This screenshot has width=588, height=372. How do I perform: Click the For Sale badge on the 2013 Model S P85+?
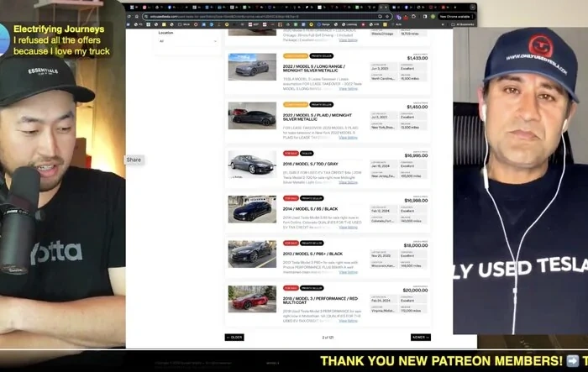coord(291,244)
